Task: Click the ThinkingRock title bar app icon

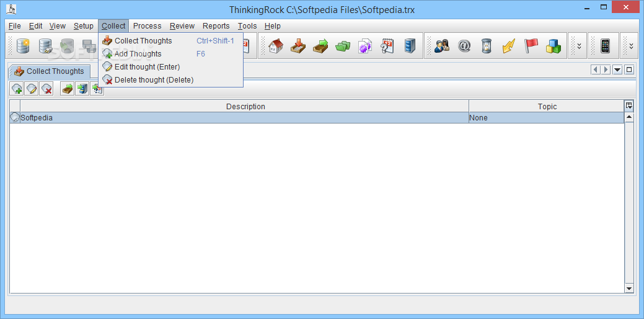Action: tap(12, 9)
